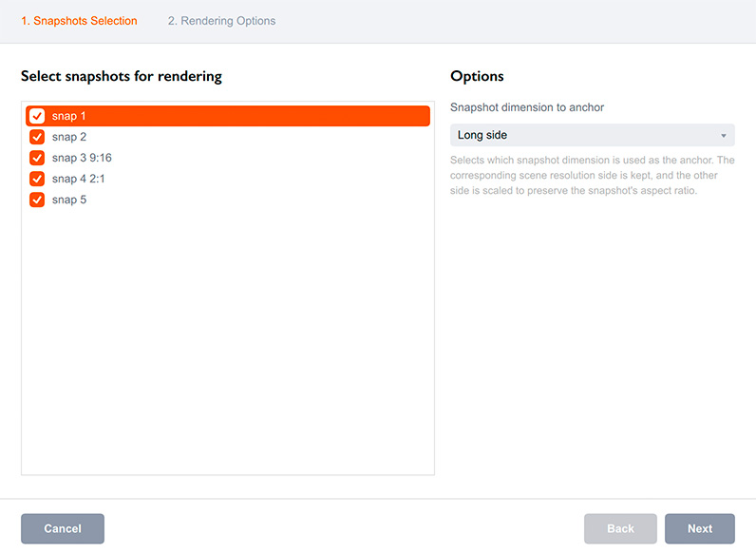Disable the snap 5 checkbox

[x=37, y=200]
